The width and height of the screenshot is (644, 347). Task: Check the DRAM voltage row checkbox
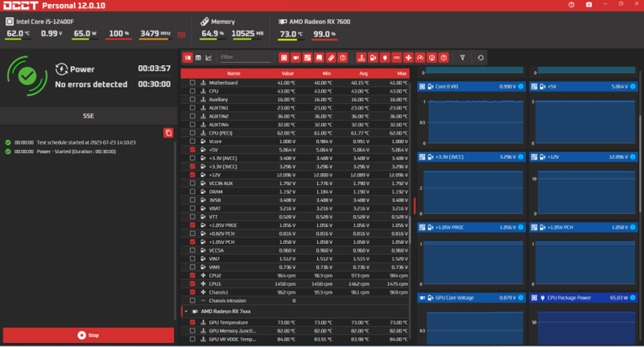(x=192, y=192)
